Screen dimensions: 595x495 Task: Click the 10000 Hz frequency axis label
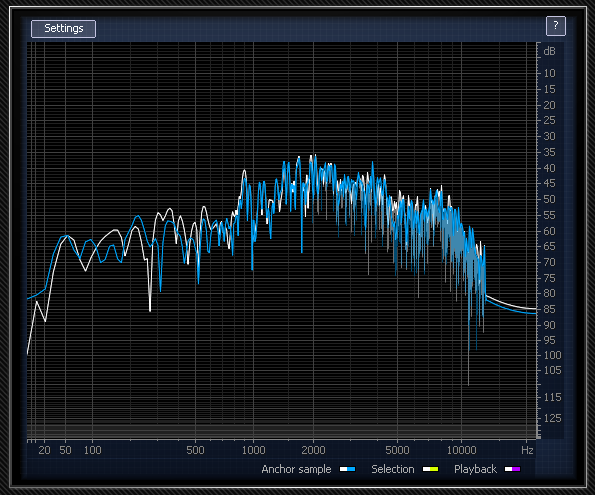pyautogui.click(x=461, y=450)
